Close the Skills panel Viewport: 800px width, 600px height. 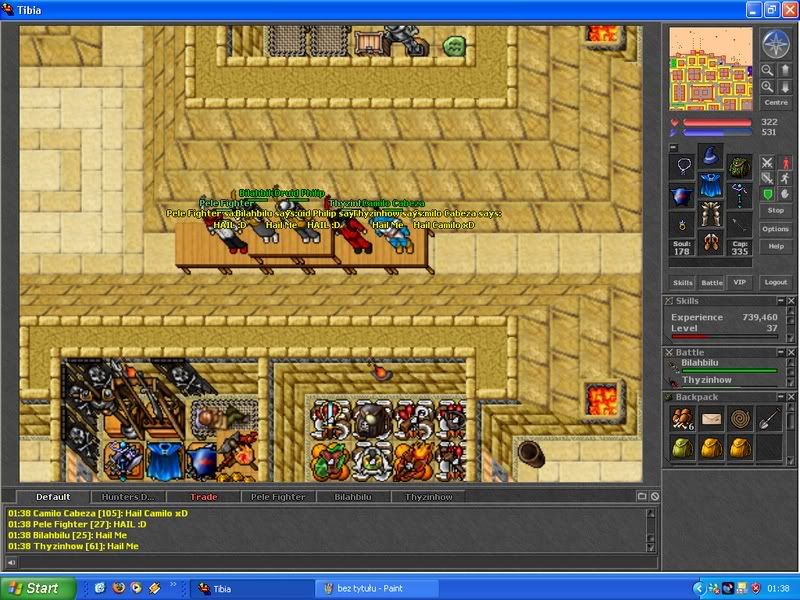[x=791, y=301]
